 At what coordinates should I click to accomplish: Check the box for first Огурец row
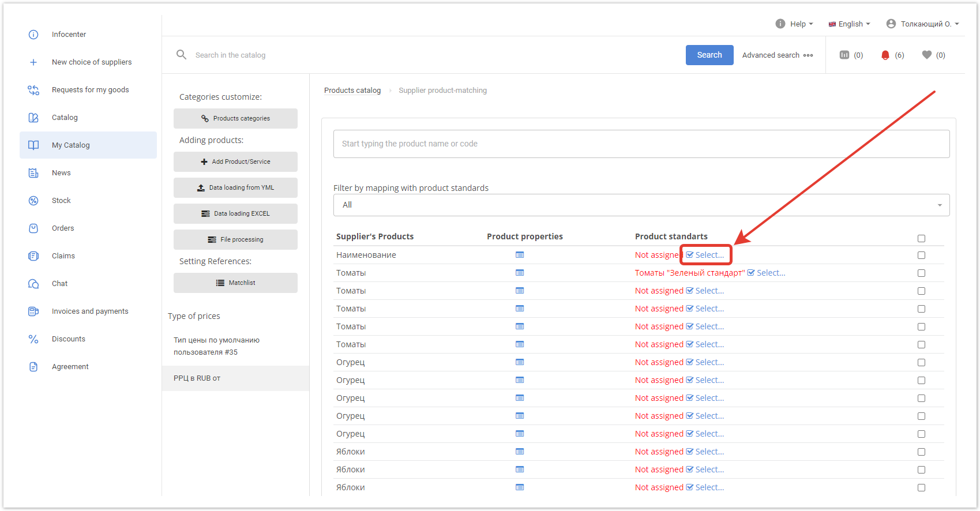921,362
